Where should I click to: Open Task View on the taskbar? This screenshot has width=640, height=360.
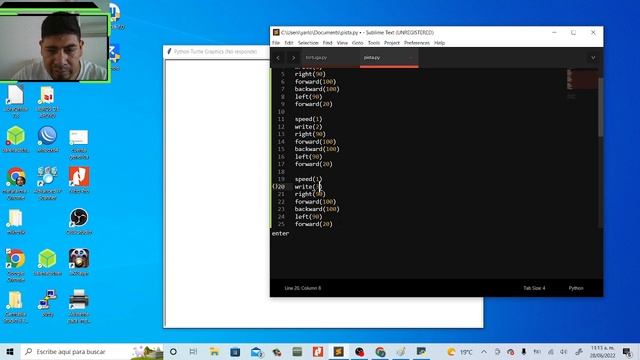click(193, 352)
